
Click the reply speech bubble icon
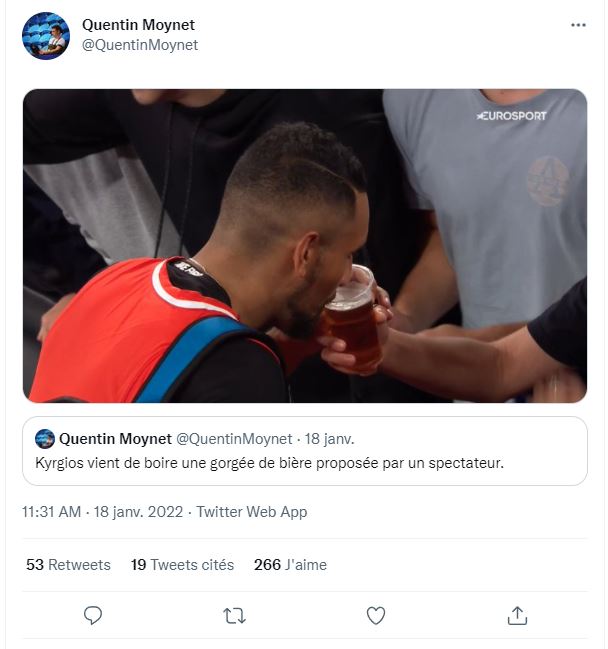(93, 615)
